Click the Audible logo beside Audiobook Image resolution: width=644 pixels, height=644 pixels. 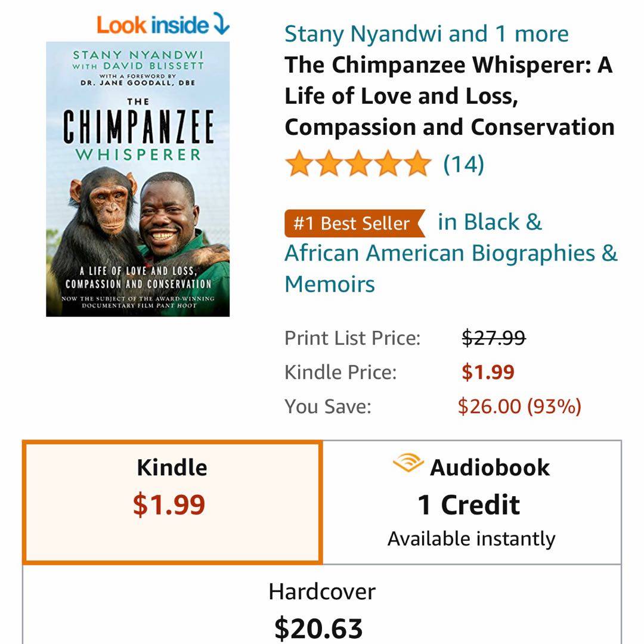408,465
